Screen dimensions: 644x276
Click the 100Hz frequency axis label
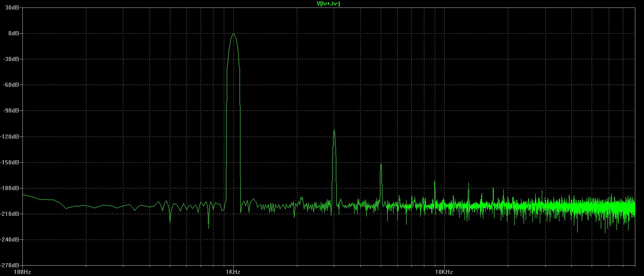click(x=22, y=272)
